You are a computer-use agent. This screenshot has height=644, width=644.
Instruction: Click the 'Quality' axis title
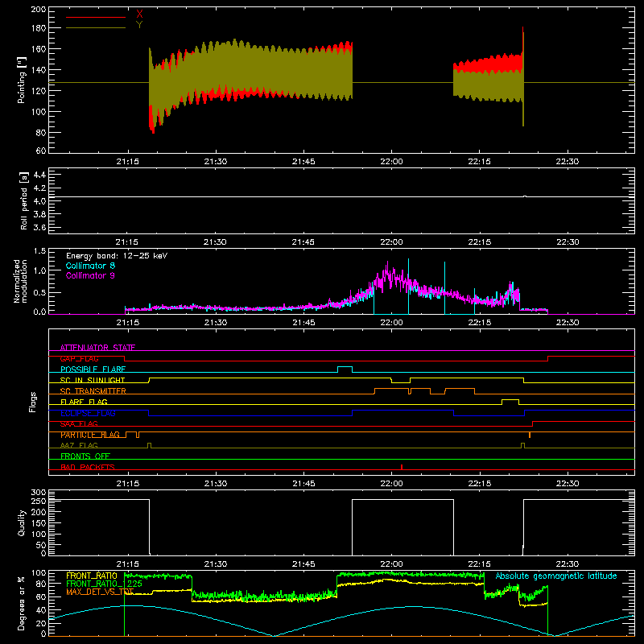(x=22, y=522)
